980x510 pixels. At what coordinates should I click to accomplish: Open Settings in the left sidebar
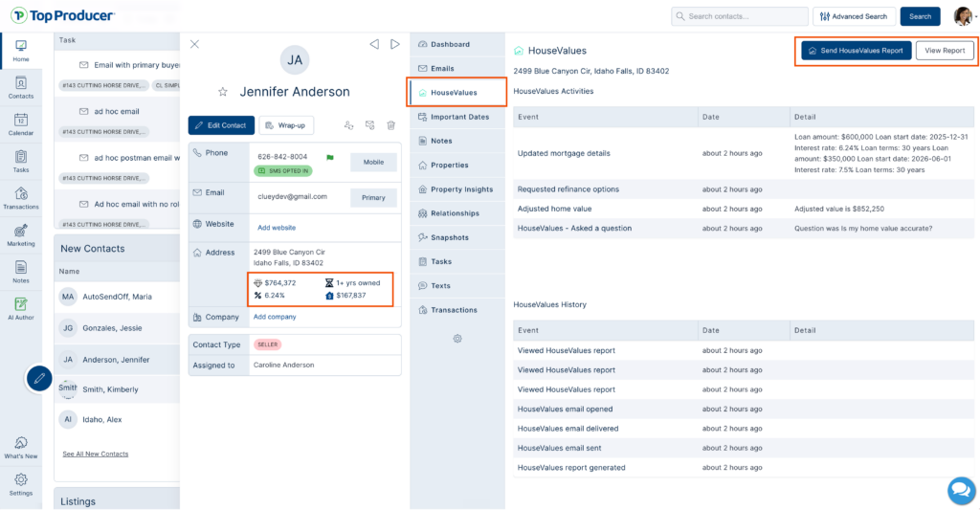tap(21, 484)
